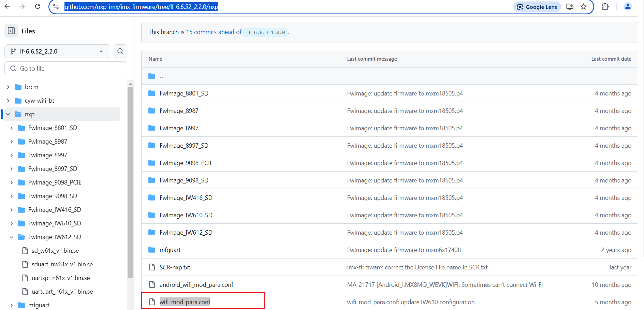Select the nxp folder in sidebar
This screenshot has height=310, width=644.
(30, 114)
